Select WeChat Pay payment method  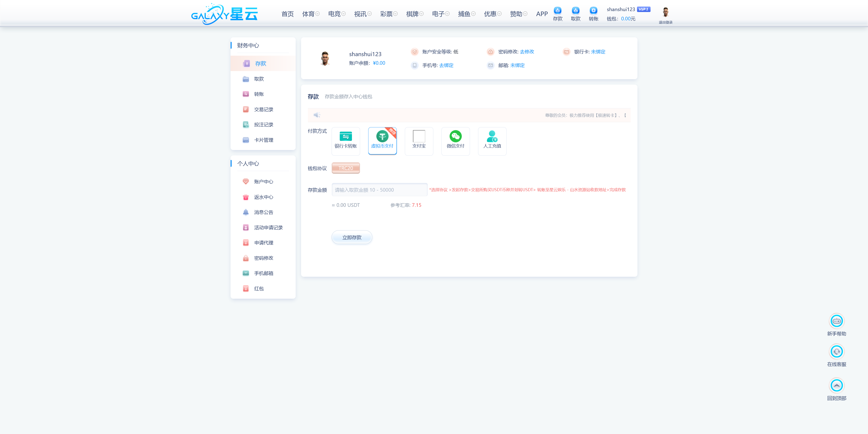tap(455, 141)
